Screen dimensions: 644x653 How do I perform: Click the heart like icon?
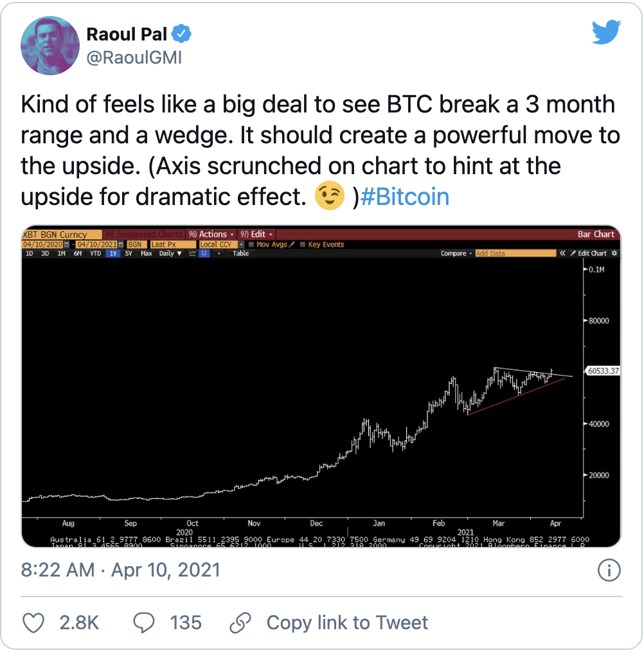coord(33,623)
